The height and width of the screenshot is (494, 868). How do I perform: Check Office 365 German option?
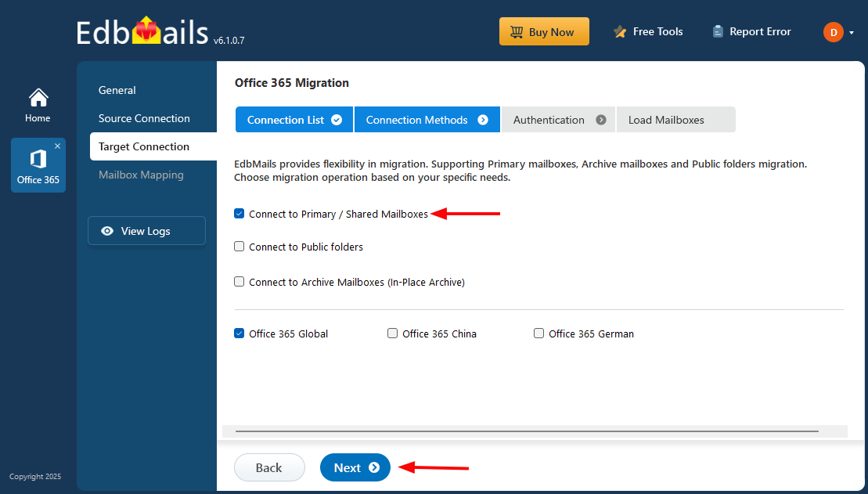click(x=538, y=334)
